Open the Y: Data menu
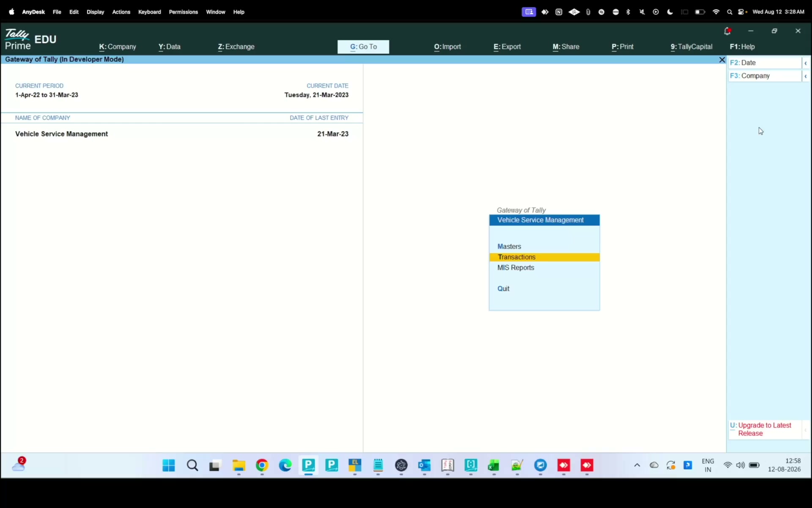812x508 pixels. point(170,47)
